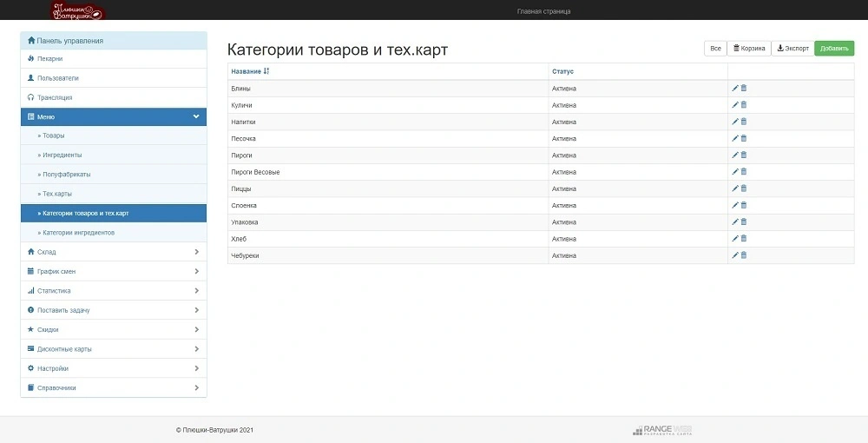This screenshot has width=868, height=443.
Task: Delete the Пироги Весовые trash icon
Action: pos(744,172)
